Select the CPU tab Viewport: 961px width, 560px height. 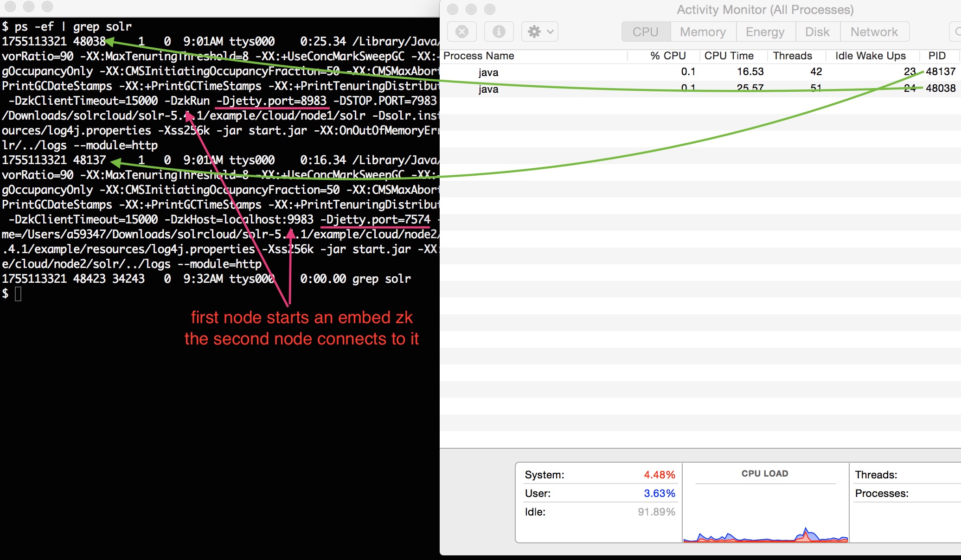tap(645, 32)
